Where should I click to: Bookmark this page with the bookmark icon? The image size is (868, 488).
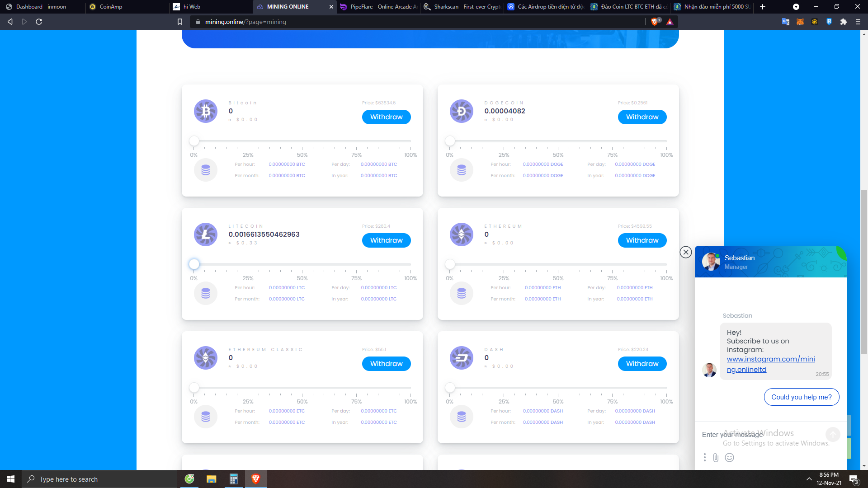180,22
